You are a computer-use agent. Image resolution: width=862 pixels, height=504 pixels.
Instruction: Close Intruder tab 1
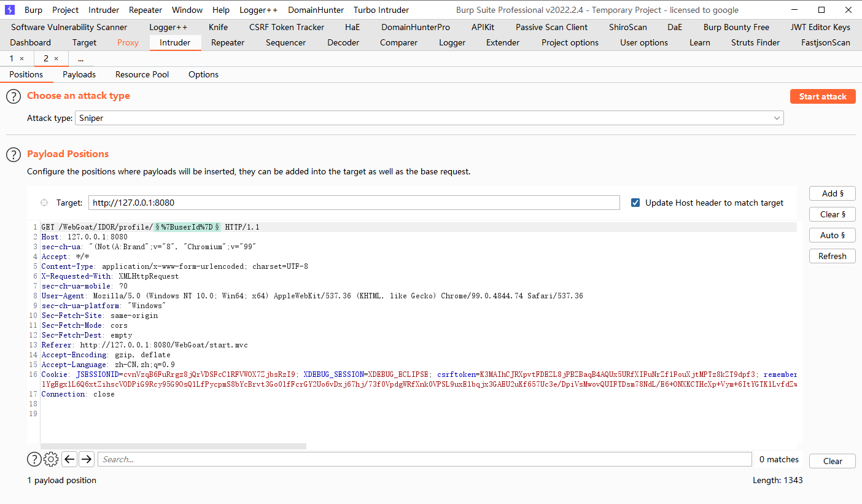point(22,58)
